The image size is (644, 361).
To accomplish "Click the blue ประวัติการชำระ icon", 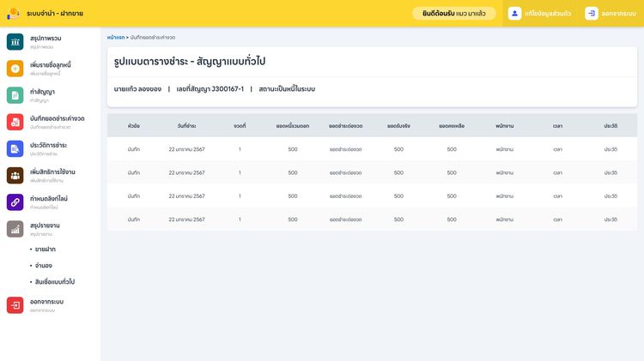I will click(15, 148).
